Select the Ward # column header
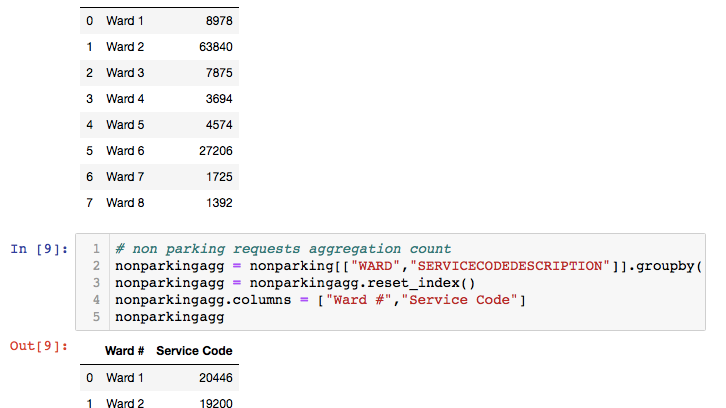726x408 pixels. (127, 352)
